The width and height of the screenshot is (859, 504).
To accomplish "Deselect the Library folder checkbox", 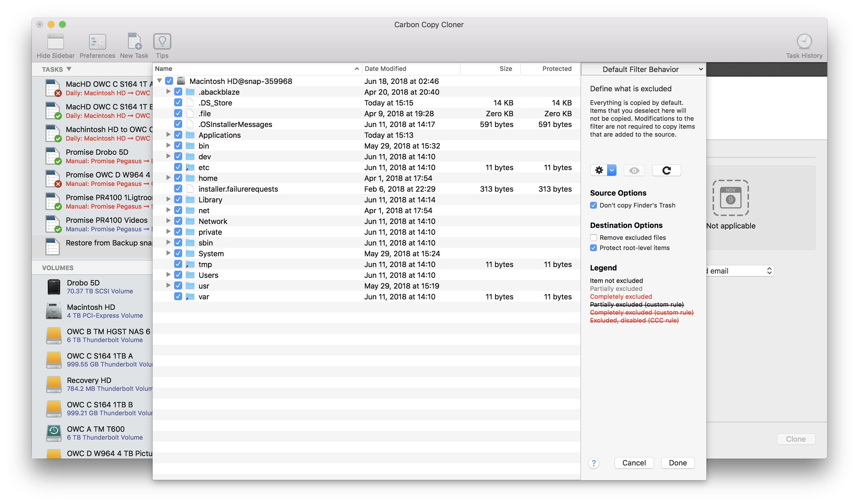I will click(x=178, y=200).
